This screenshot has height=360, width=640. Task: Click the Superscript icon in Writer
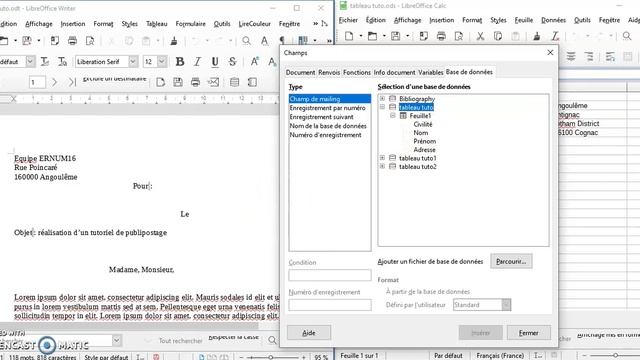click(x=255, y=62)
